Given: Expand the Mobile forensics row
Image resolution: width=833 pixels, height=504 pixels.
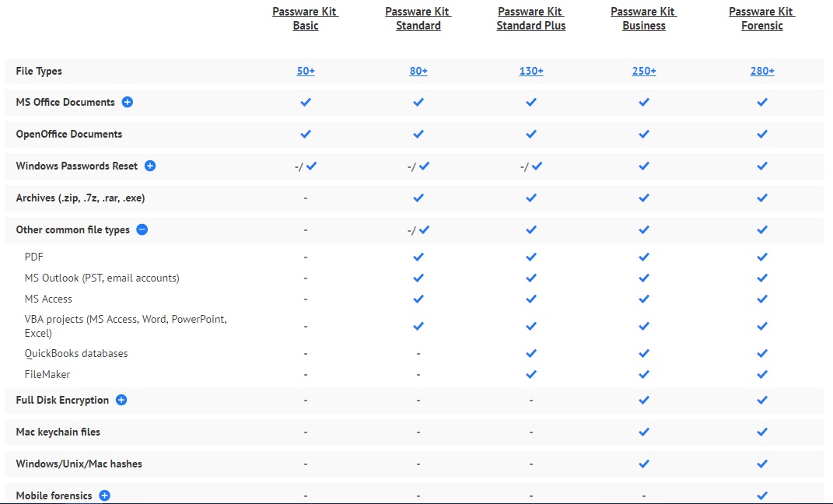Looking at the screenshot, I should click(x=105, y=495).
